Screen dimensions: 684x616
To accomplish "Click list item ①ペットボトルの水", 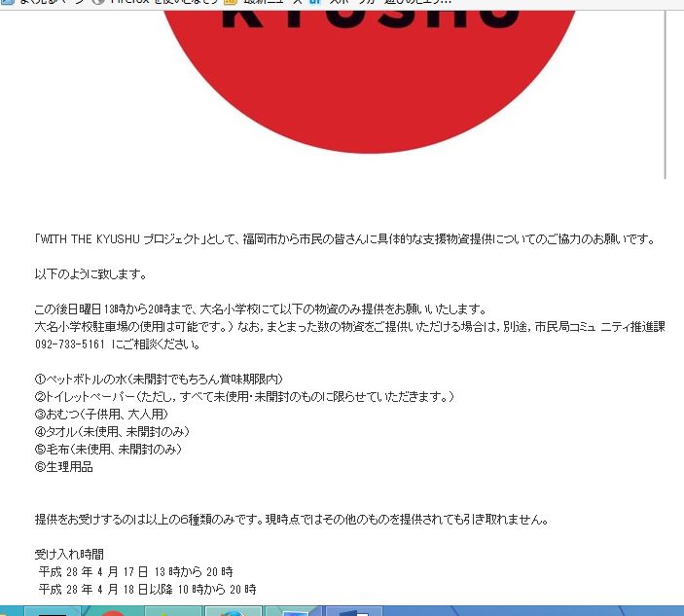I will tap(159, 379).
